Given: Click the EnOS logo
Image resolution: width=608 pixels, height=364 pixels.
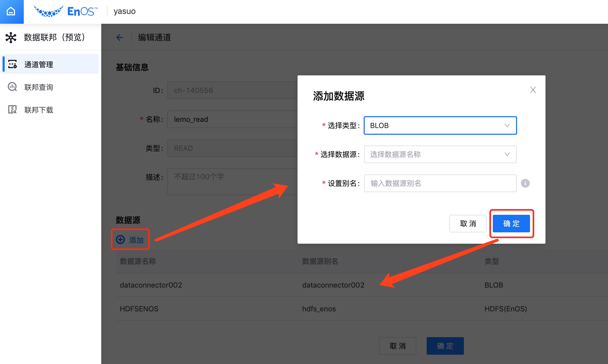Looking at the screenshot, I should [66, 11].
